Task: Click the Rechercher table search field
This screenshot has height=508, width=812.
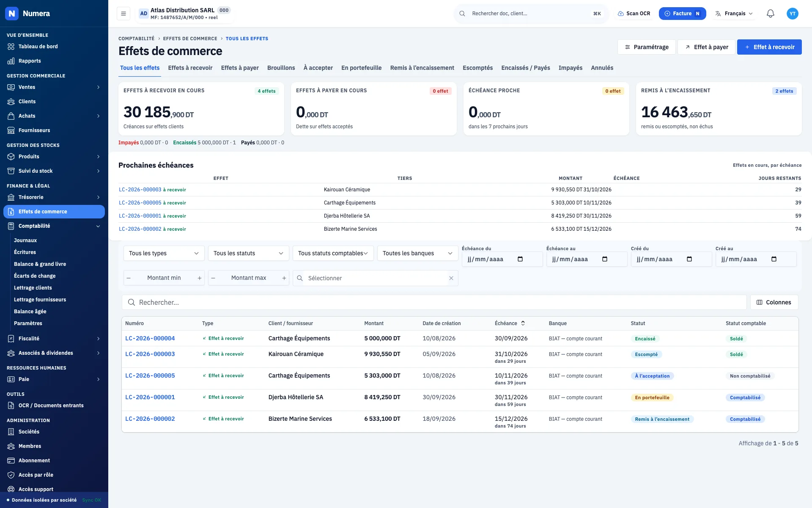Action: pyautogui.click(x=434, y=302)
